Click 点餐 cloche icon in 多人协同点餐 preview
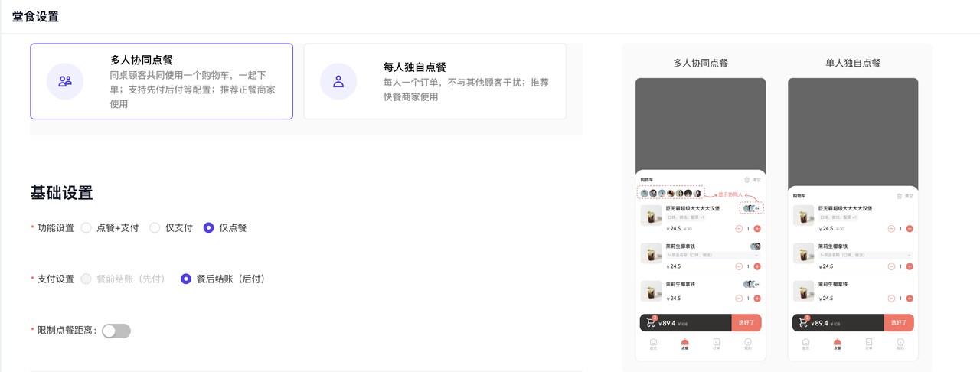The height and width of the screenshot is (372, 980). (684, 342)
